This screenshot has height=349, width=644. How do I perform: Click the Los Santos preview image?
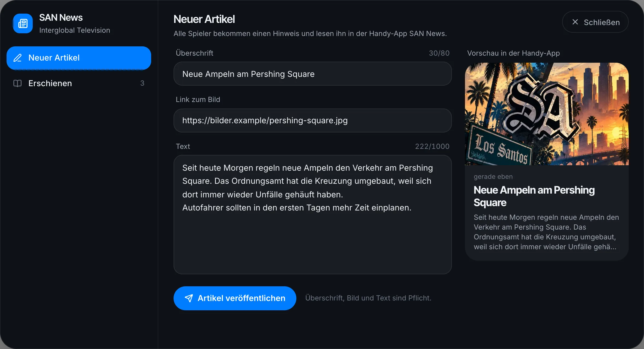tap(547, 114)
